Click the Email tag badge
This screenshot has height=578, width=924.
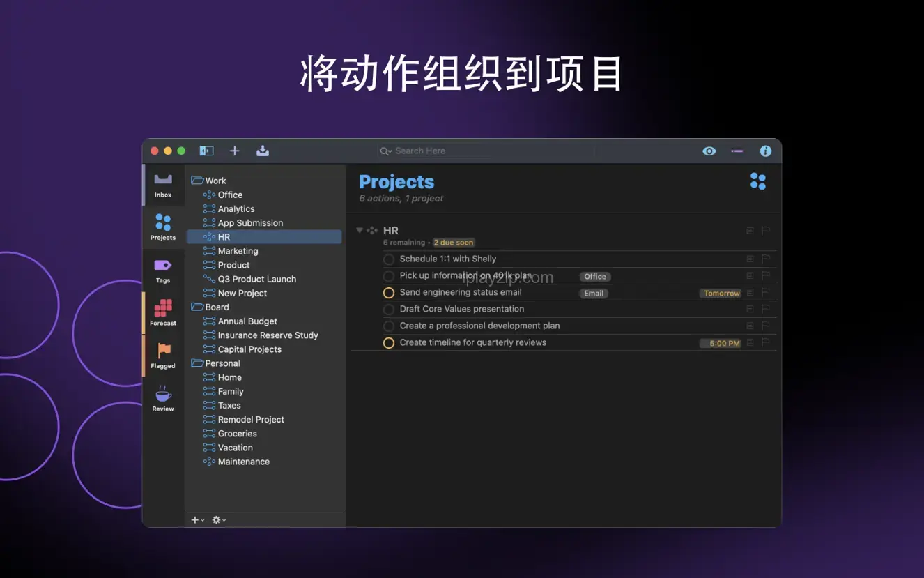coord(594,294)
